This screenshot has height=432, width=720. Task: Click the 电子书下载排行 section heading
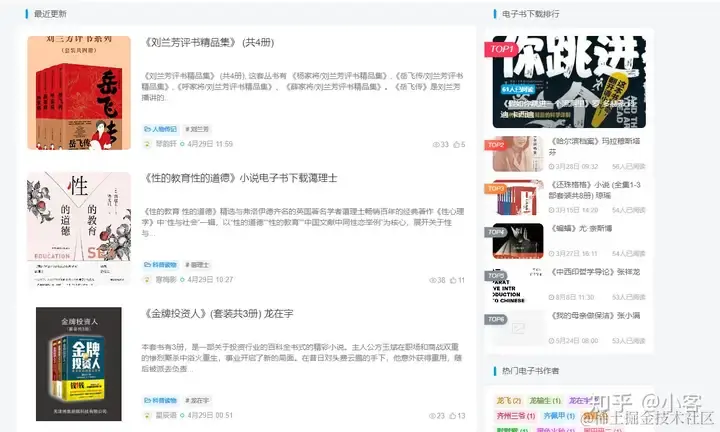530,14
